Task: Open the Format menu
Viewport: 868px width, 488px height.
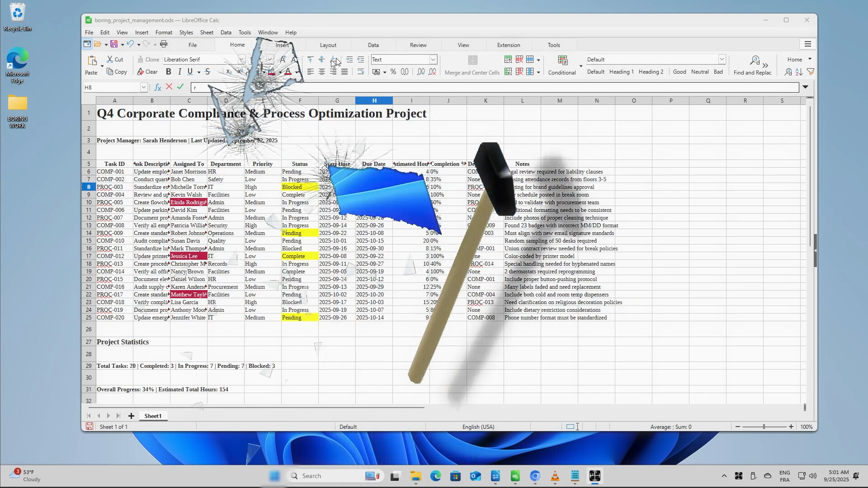Action: click(x=164, y=32)
